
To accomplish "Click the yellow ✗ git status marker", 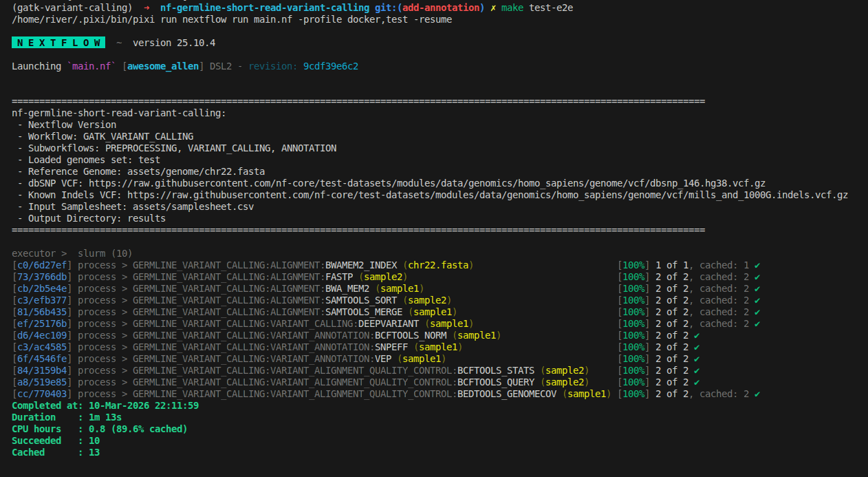I will [493, 8].
